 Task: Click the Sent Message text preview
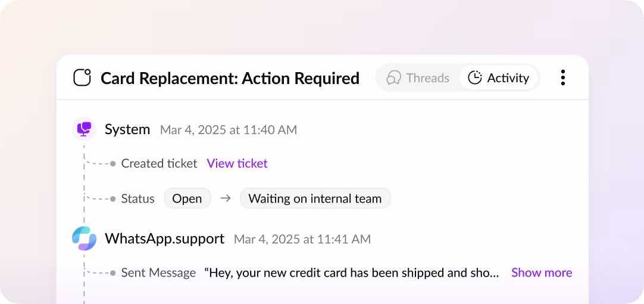tap(352, 272)
